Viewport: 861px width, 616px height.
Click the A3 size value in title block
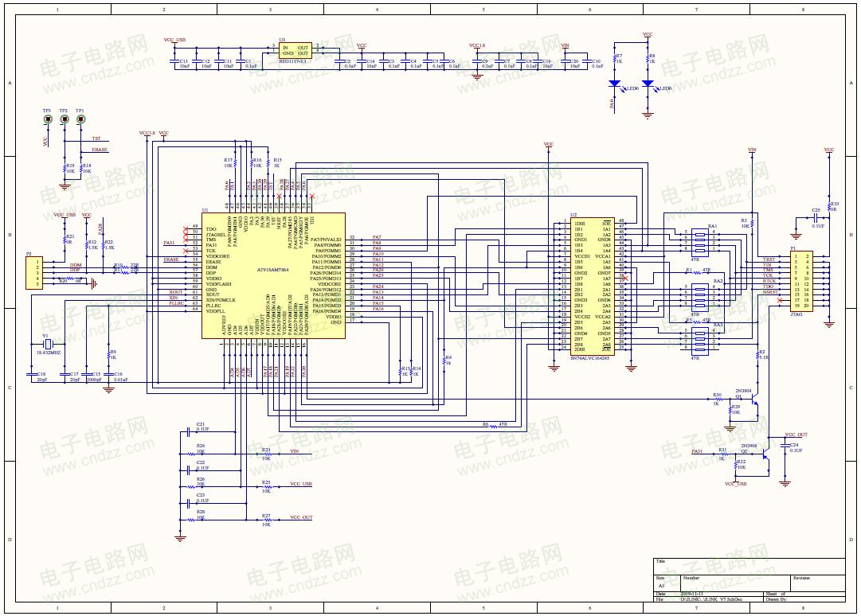pos(661,586)
